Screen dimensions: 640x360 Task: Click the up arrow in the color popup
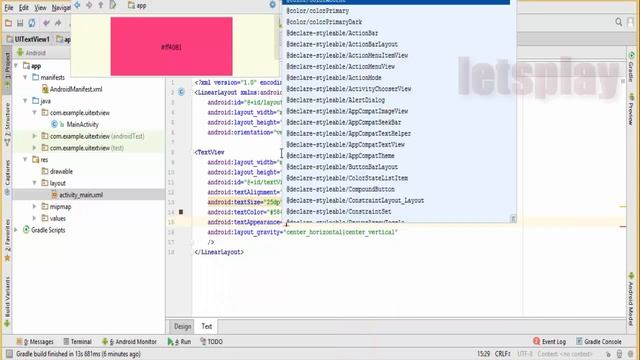click(x=100, y=5)
